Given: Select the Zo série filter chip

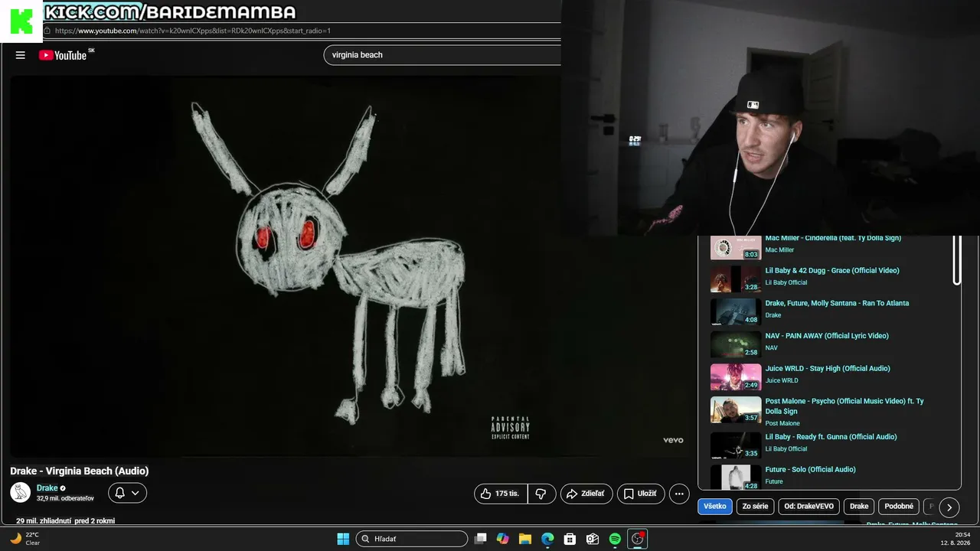Looking at the screenshot, I should 755,507.
